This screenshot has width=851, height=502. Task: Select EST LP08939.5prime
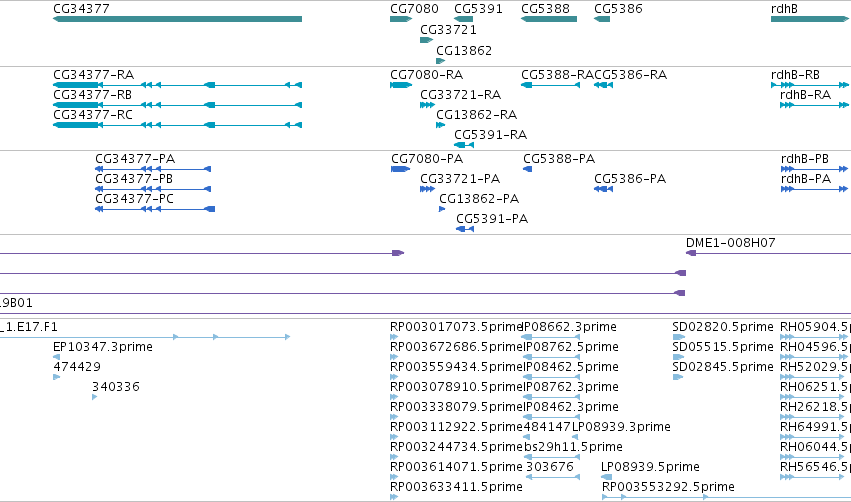607,478
